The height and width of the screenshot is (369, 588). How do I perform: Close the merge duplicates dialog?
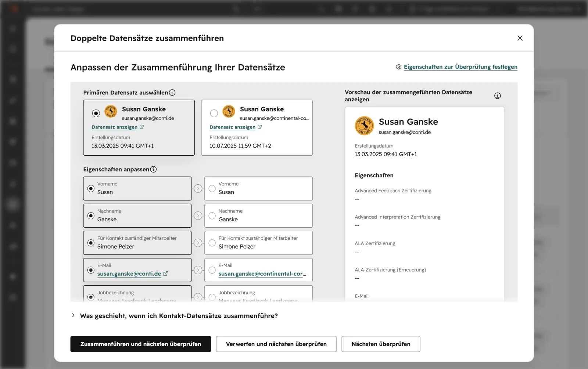[520, 38]
